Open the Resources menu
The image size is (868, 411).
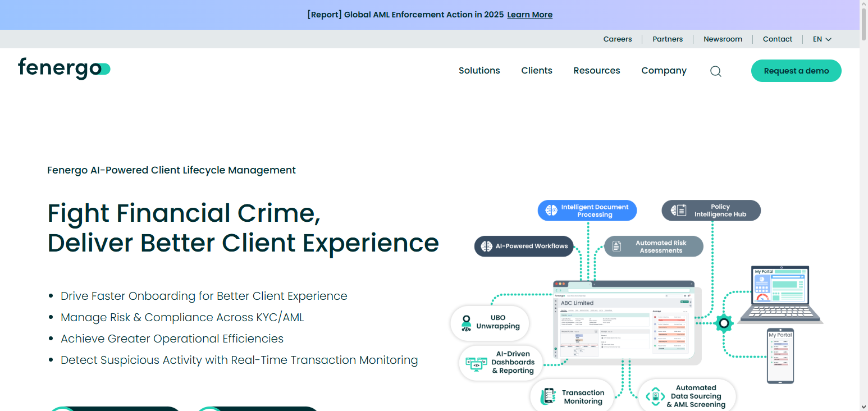[x=596, y=71]
